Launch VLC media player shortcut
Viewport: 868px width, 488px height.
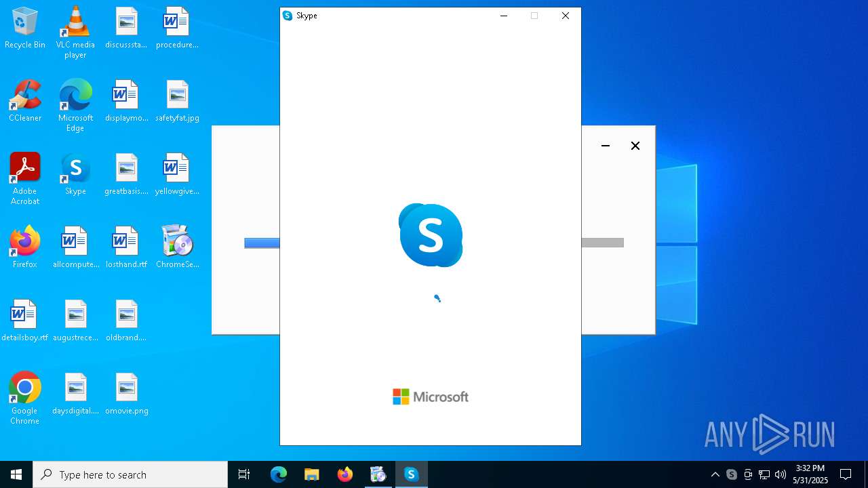click(x=75, y=33)
